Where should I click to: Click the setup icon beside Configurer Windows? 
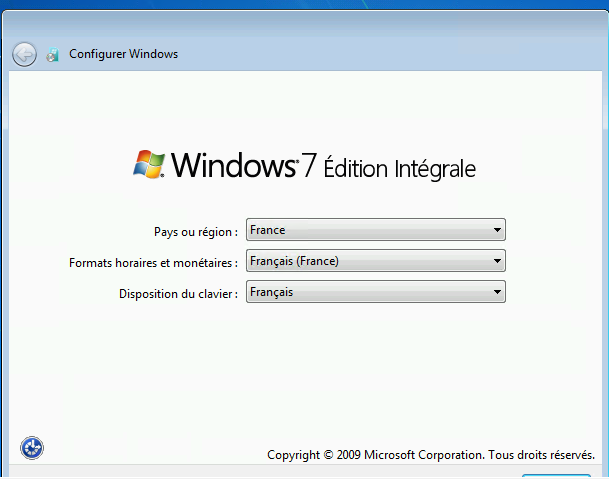53,55
